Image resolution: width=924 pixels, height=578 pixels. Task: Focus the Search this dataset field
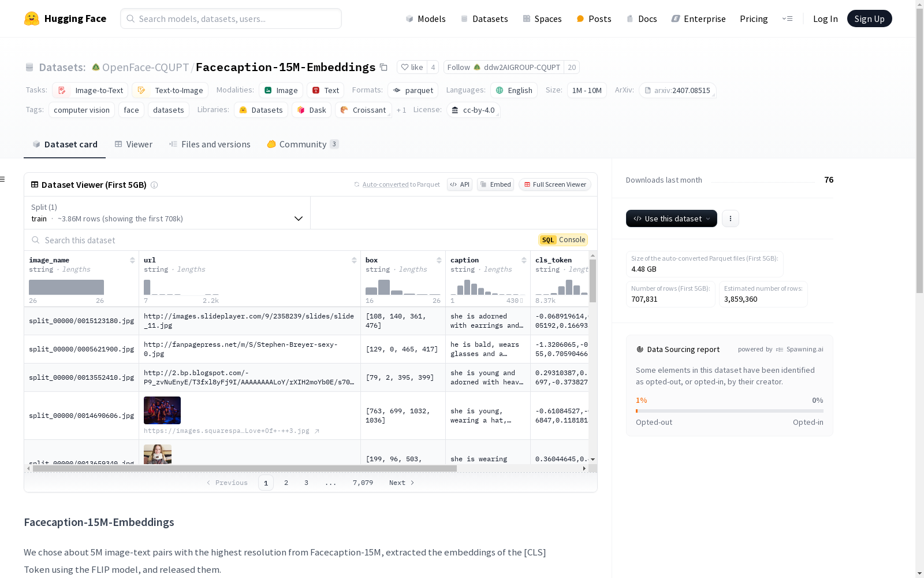tap(283, 240)
